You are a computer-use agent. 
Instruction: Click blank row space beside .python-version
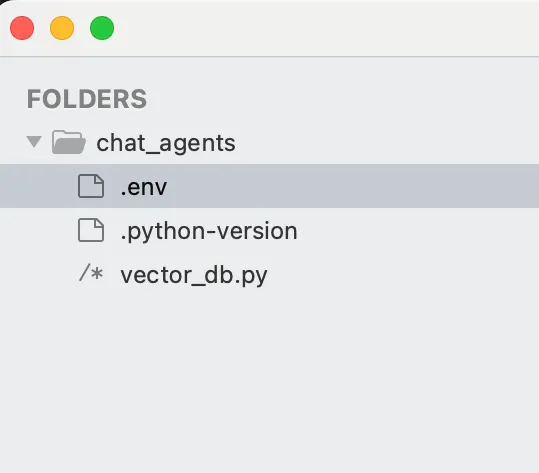[418, 230]
